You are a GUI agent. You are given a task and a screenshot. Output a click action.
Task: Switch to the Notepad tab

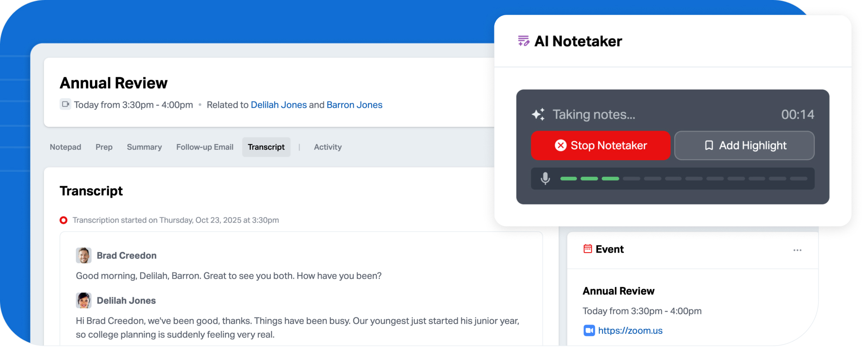click(66, 147)
